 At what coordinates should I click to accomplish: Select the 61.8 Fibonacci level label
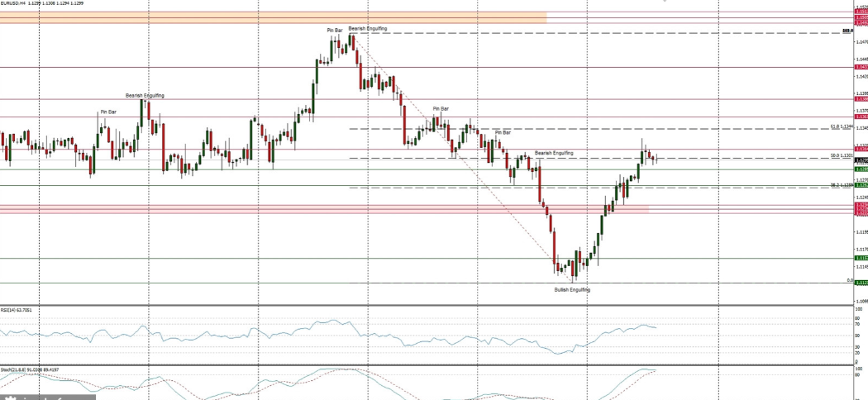(x=842, y=126)
